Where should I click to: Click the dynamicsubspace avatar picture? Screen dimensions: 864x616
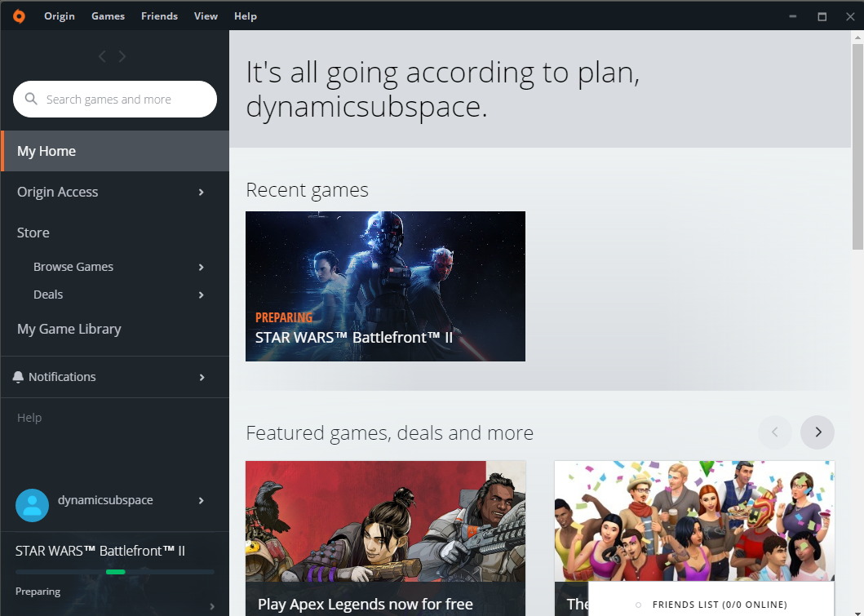click(x=32, y=506)
